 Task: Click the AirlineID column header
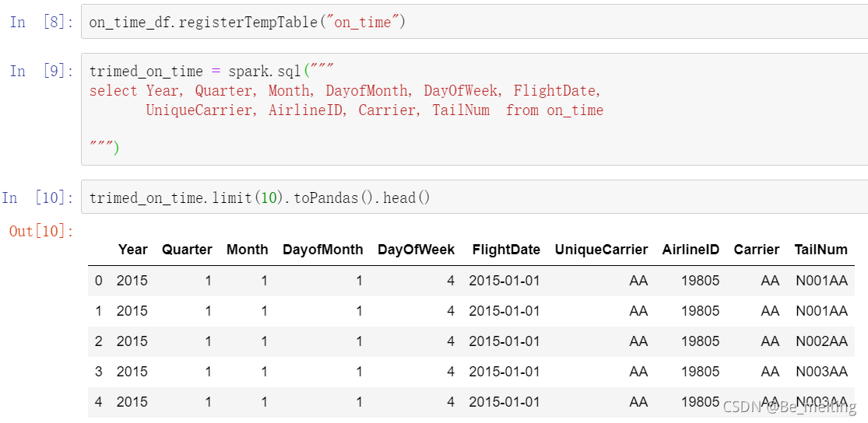tap(691, 250)
